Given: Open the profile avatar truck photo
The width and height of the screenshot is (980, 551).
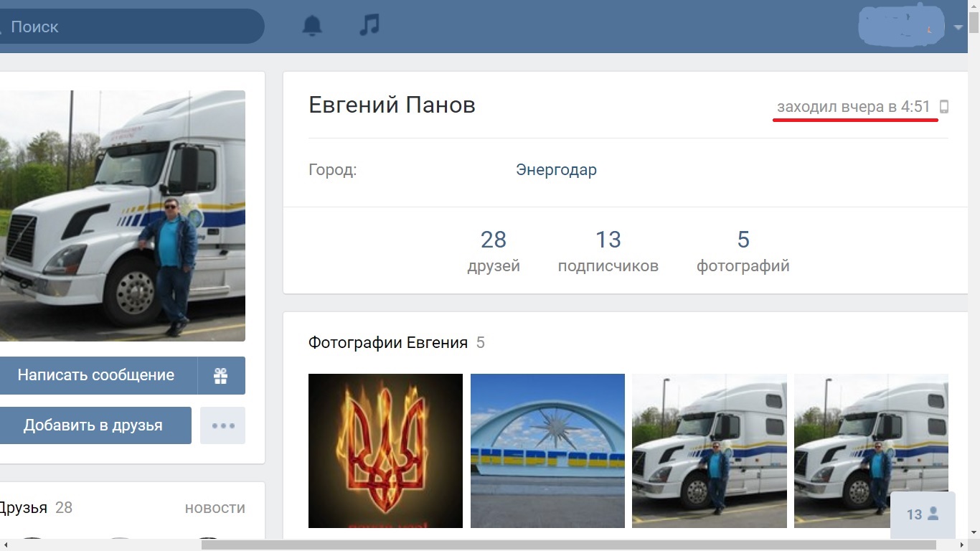Looking at the screenshot, I should [123, 216].
